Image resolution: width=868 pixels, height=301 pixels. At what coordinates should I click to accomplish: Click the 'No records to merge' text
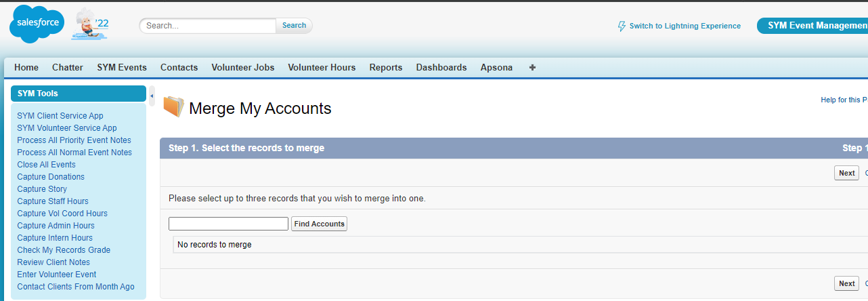coord(214,245)
